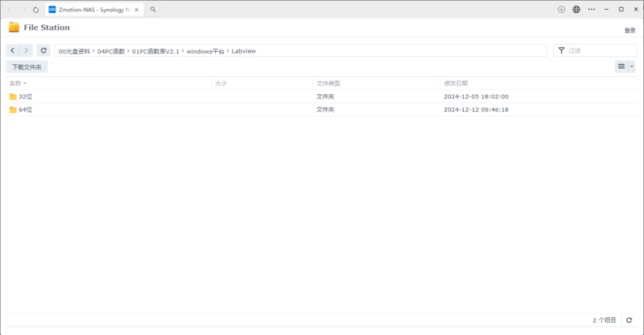This screenshot has width=644, height=335.
Task: Go forward using File Station forward arrow
Action: coord(26,51)
